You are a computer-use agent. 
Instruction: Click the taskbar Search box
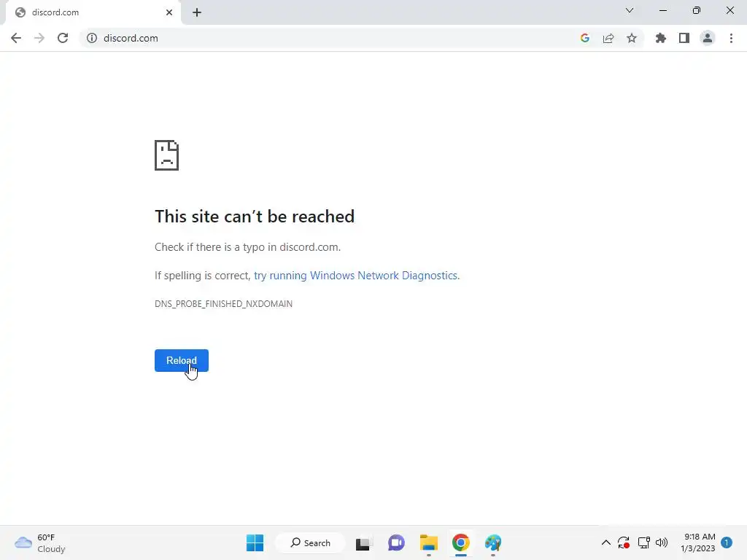[310, 542]
